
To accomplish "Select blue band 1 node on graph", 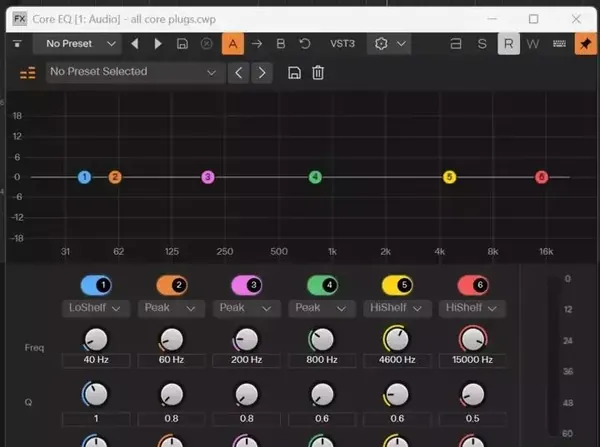I will click(x=85, y=177).
